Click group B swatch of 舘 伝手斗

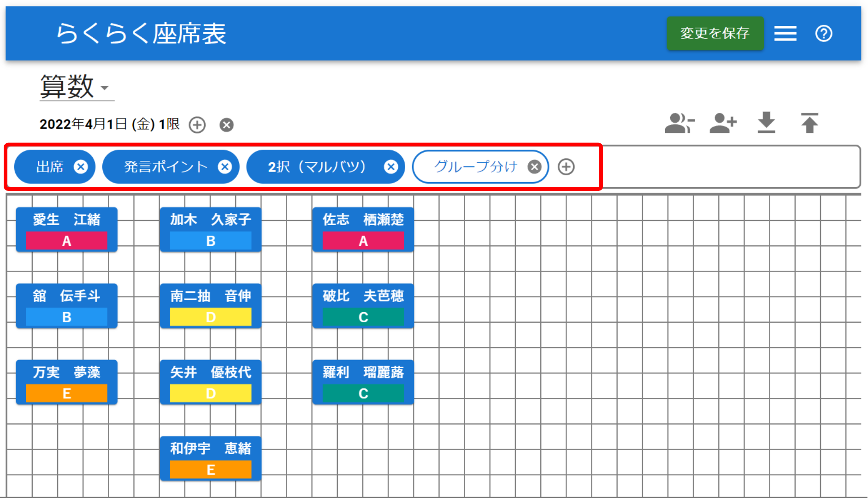click(x=66, y=317)
